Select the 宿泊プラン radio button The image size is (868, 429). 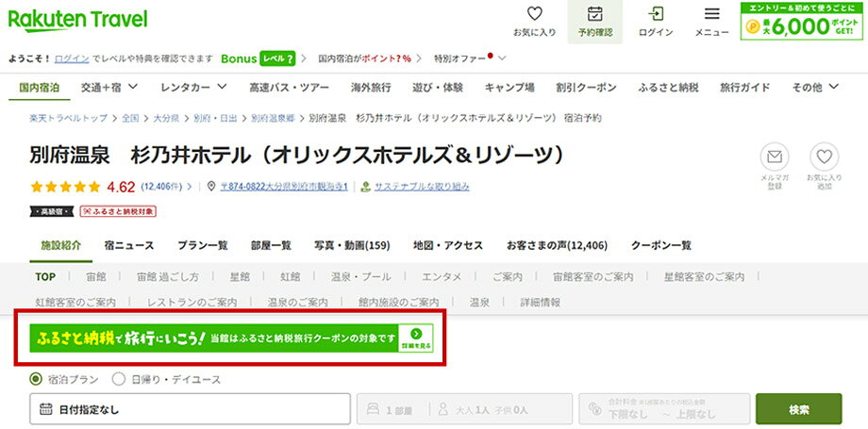coord(36,379)
